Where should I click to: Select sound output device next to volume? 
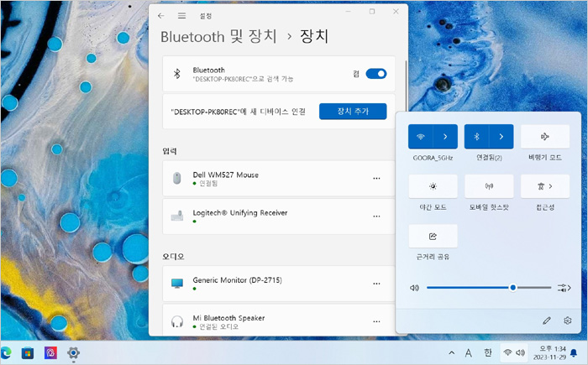coord(564,288)
